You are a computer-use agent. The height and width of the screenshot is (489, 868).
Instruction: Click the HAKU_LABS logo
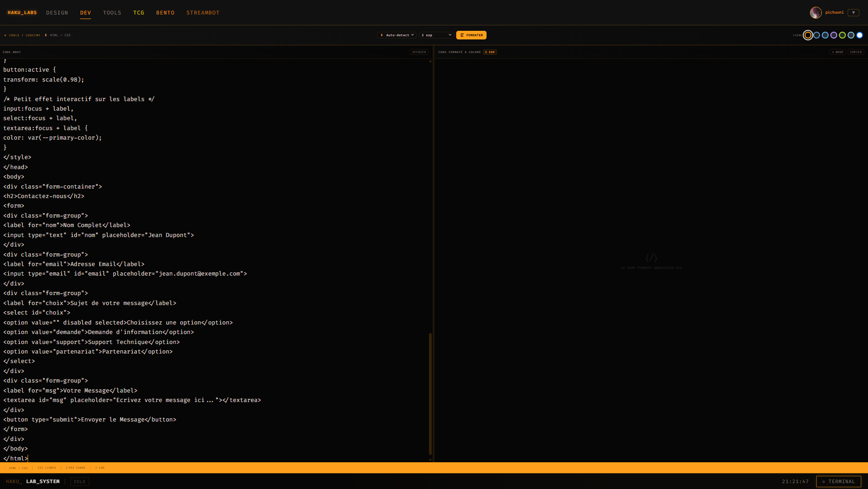[x=22, y=12]
